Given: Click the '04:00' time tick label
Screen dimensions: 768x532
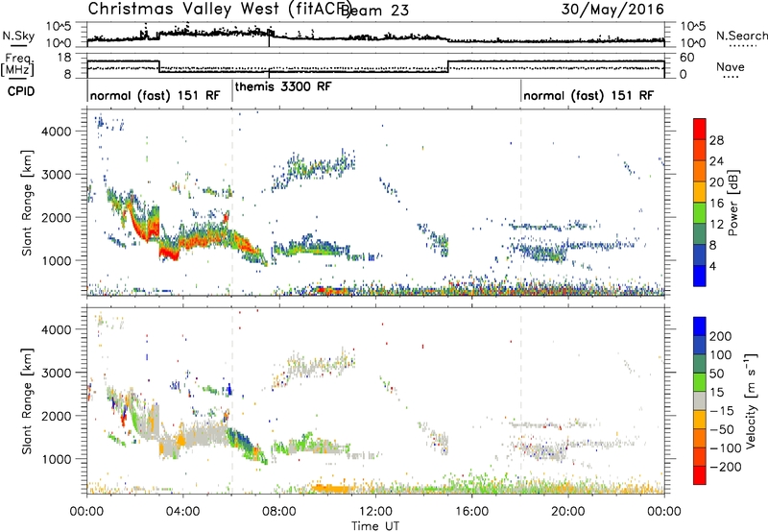Looking at the screenshot, I should 183,512.
